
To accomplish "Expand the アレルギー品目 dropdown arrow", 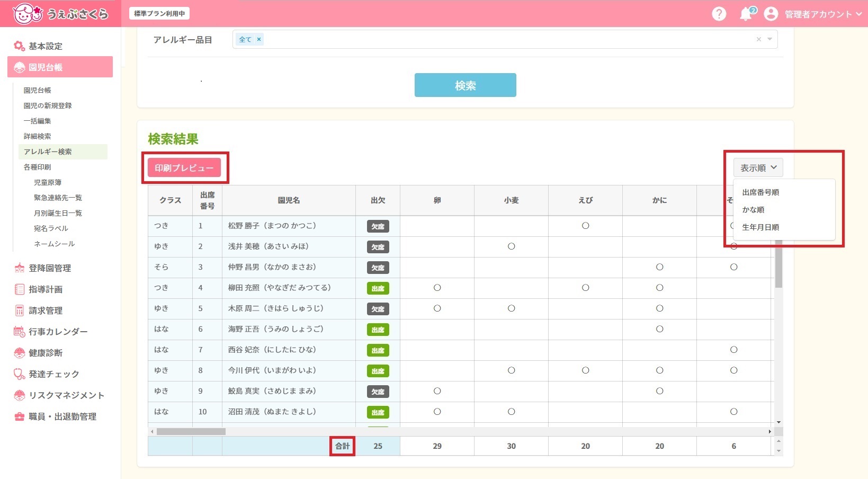I will coord(770,39).
